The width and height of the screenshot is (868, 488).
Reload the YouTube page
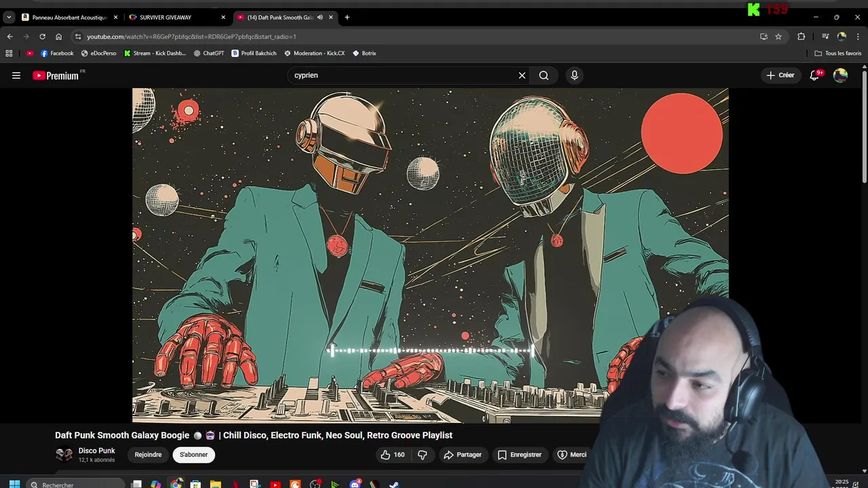pyautogui.click(x=42, y=37)
